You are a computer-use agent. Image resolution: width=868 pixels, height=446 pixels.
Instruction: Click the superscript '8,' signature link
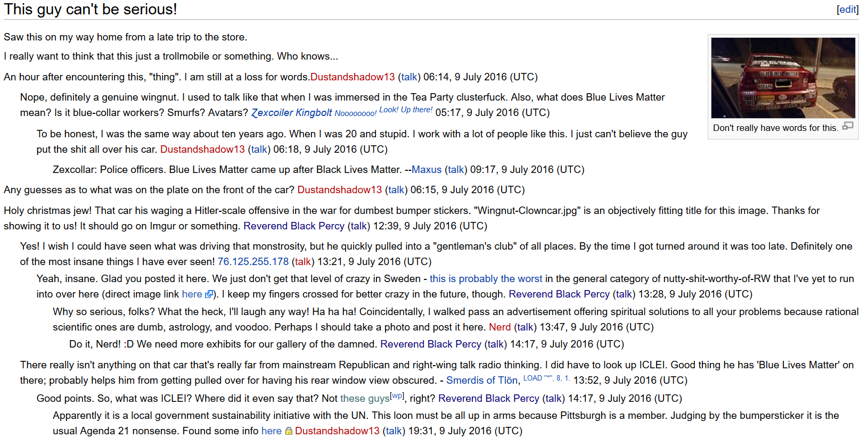[559, 378]
